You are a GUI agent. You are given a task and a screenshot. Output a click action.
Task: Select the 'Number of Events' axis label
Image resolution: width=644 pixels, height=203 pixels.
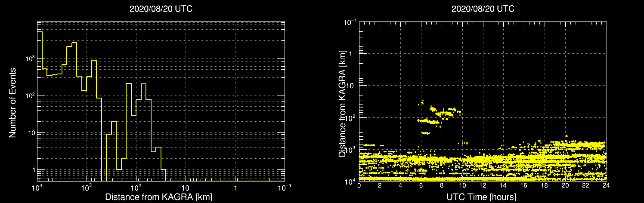point(12,102)
